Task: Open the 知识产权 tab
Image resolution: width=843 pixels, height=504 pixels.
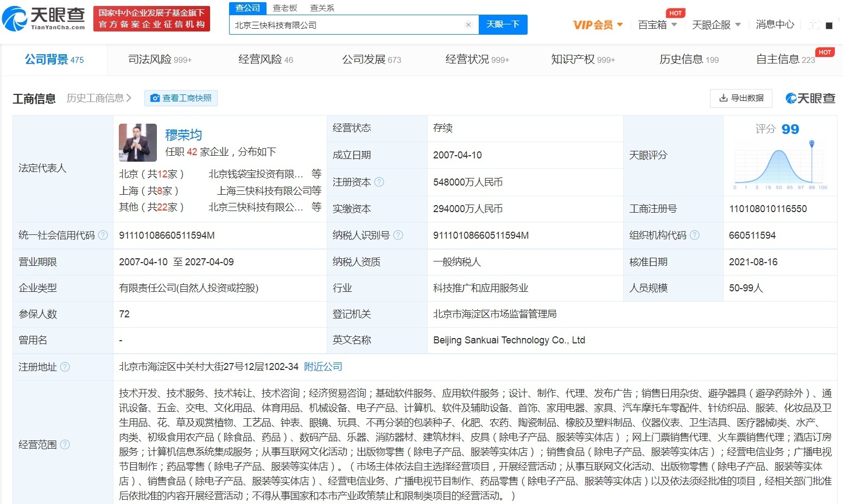Action: [x=583, y=60]
